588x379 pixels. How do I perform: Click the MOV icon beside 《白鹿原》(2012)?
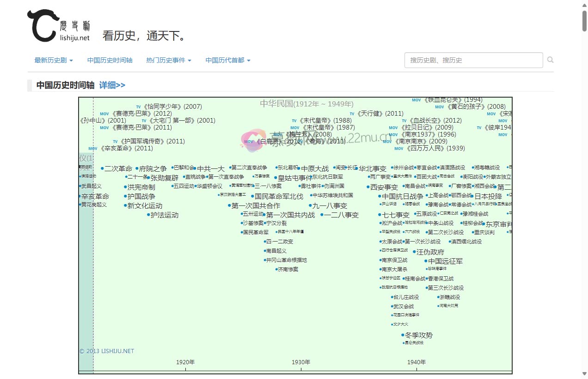[x=249, y=142]
